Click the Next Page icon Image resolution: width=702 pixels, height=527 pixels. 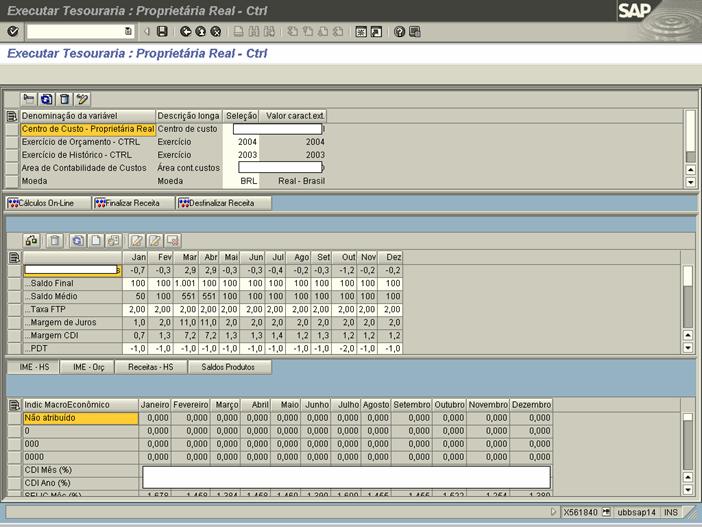point(323,31)
